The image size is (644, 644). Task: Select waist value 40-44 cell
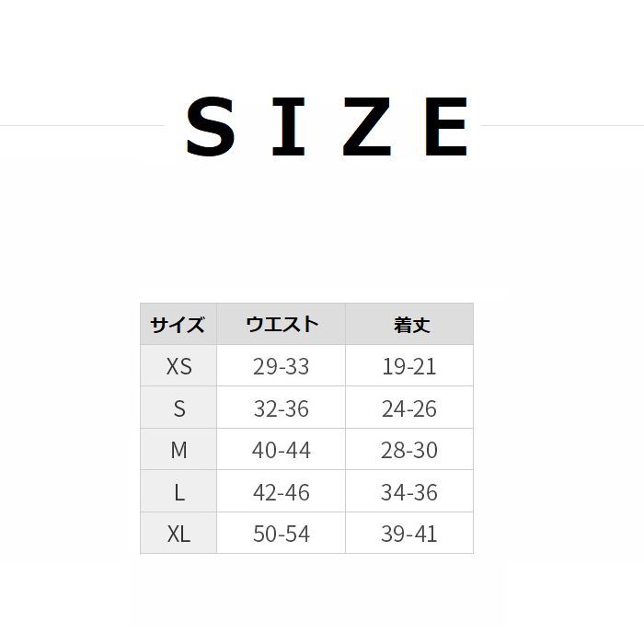(281, 449)
